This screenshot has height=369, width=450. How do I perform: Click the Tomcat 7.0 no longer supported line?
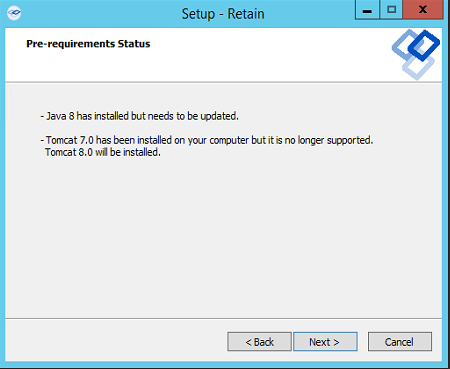tap(207, 140)
